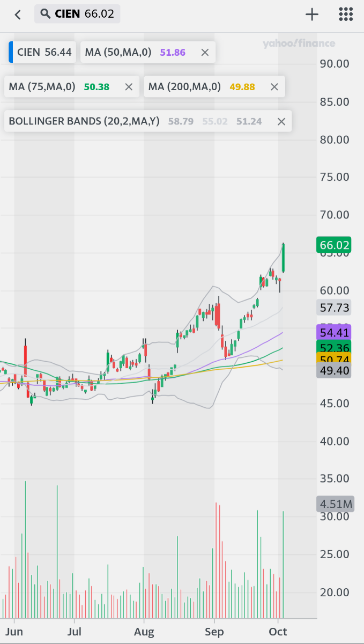Click the plus icon to add
Screen dimensions: 364x644
click(x=312, y=14)
